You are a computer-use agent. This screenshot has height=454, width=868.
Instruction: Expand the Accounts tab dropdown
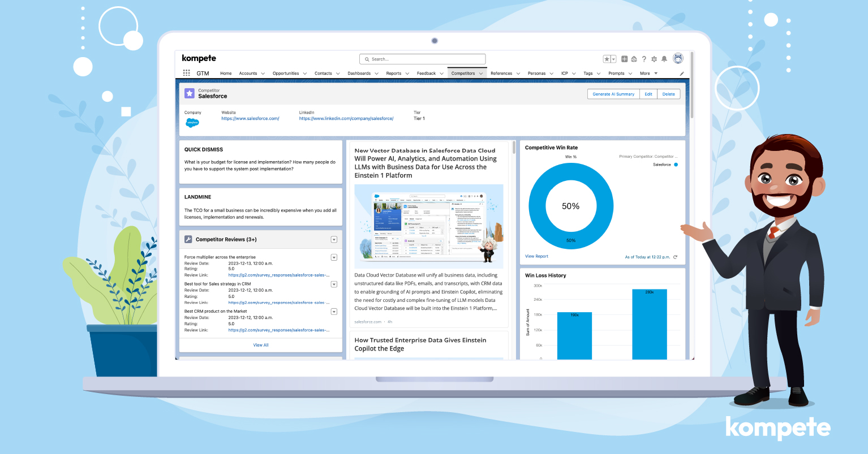tap(262, 73)
